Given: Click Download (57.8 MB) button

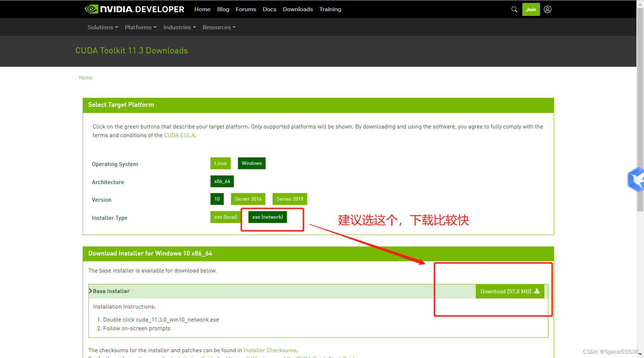Looking at the screenshot, I should tap(510, 291).
